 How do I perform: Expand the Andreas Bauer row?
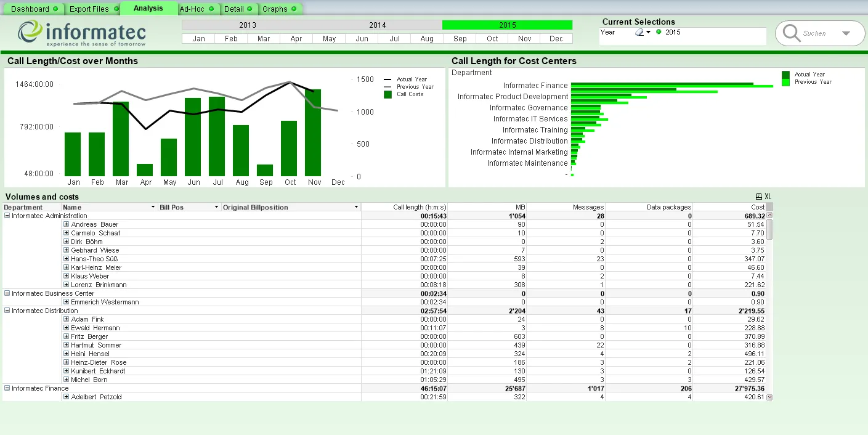tap(67, 225)
